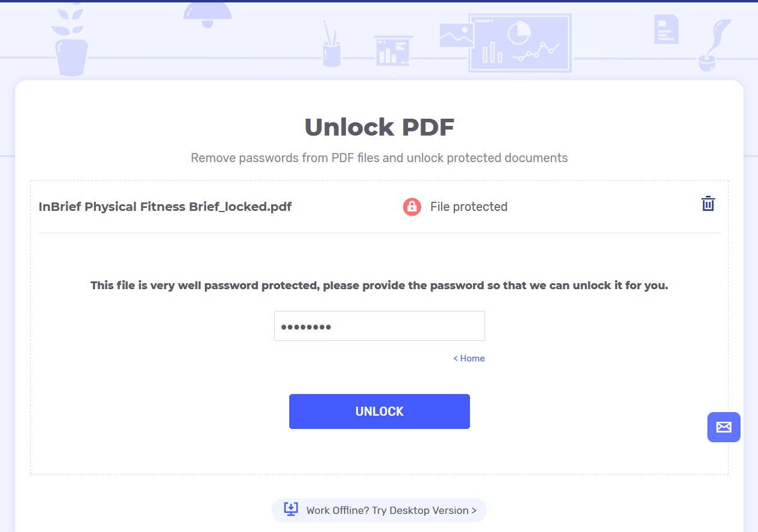Open the < Home link
Screen dimensions: 758x532
[469, 358]
